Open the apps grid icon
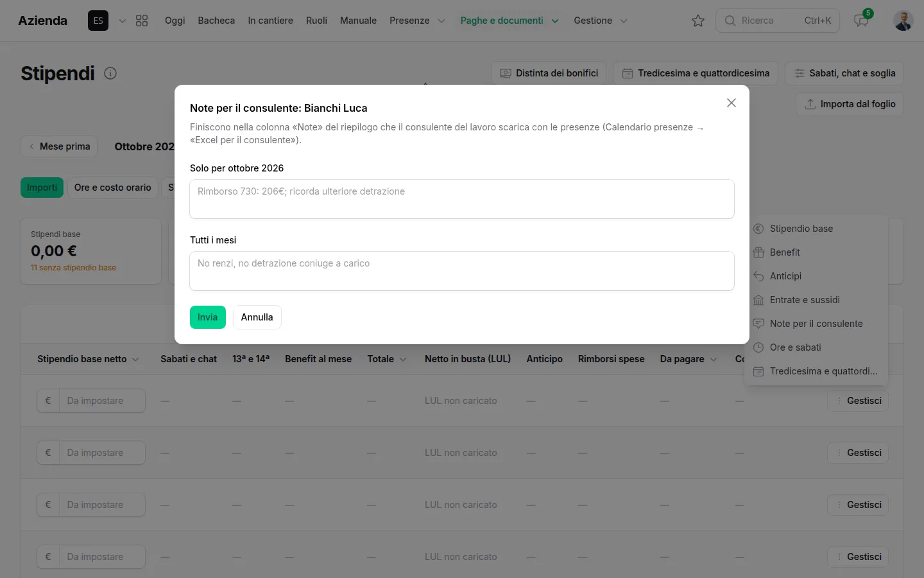Viewport: 924px width, 578px height. 142,21
